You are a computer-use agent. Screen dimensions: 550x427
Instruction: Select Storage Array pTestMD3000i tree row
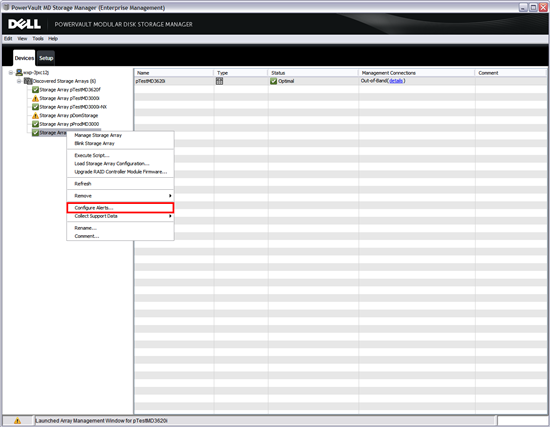69,98
